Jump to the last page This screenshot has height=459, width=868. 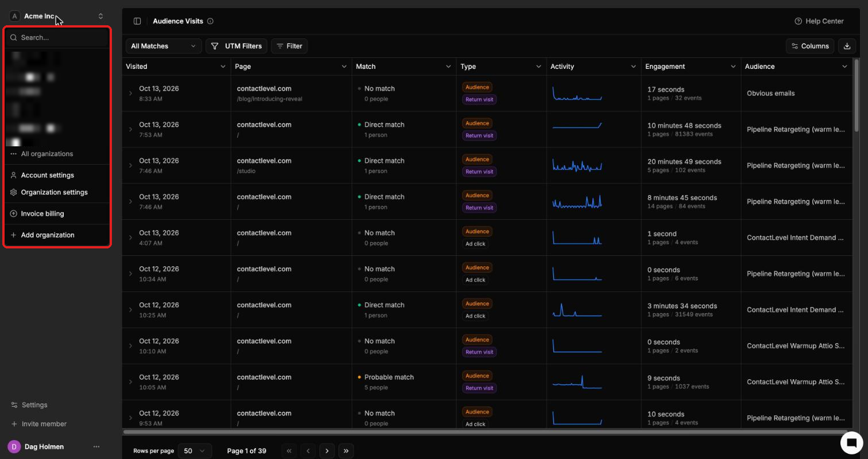(x=346, y=451)
